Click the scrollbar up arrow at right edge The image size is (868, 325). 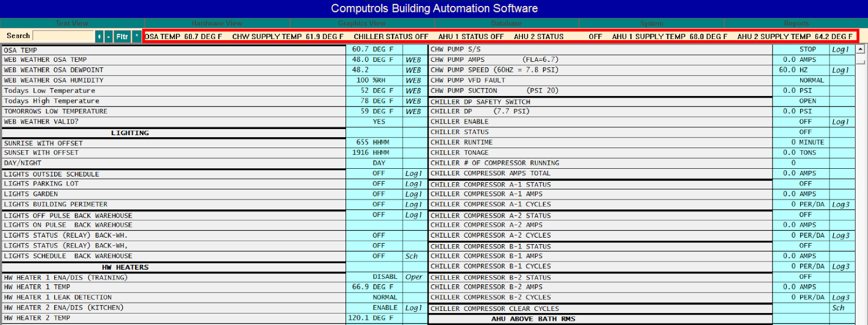pyautogui.click(x=860, y=49)
